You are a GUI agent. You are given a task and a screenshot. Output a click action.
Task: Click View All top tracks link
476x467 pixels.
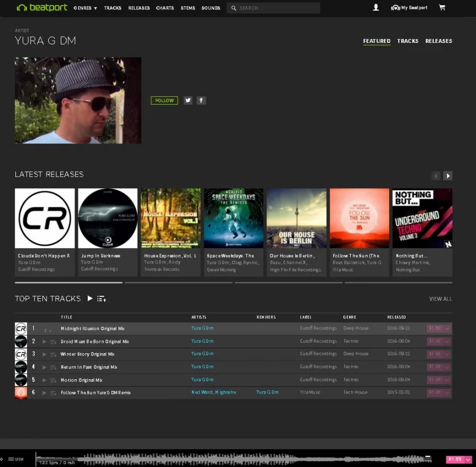tap(440, 299)
